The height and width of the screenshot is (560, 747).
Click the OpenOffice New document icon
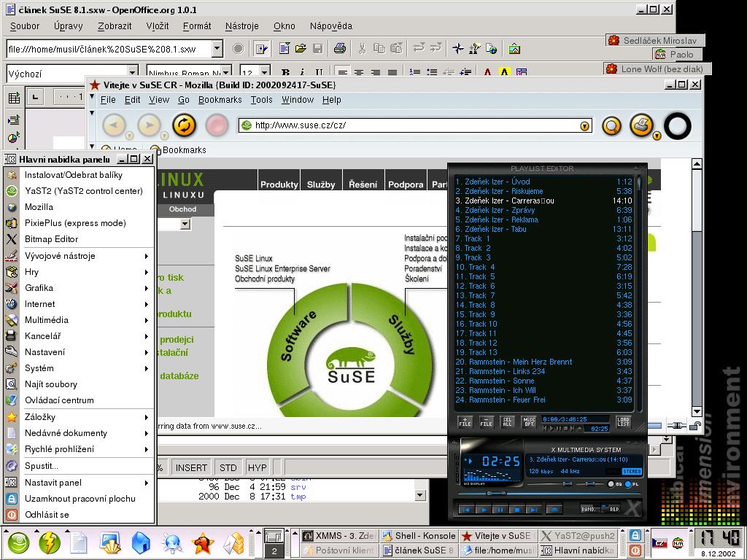[x=285, y=49]
